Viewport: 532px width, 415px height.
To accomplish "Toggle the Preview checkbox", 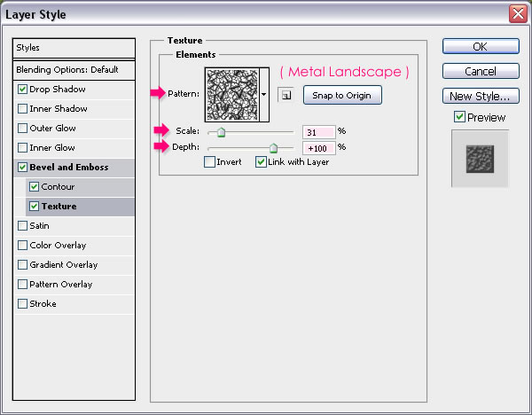I will pyautogui.click(x=459, y=117).
